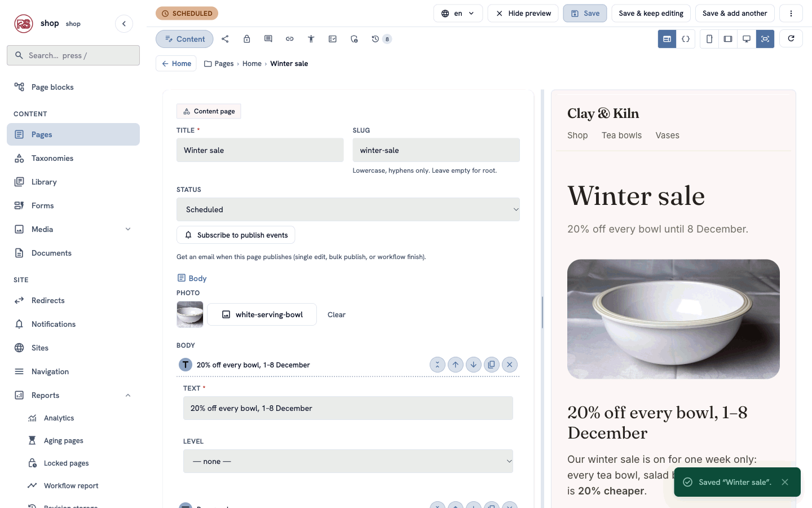Viewport: 812px width, 508px height.
Task: Open revision history with badge 8
Action: tap(381, 39)
